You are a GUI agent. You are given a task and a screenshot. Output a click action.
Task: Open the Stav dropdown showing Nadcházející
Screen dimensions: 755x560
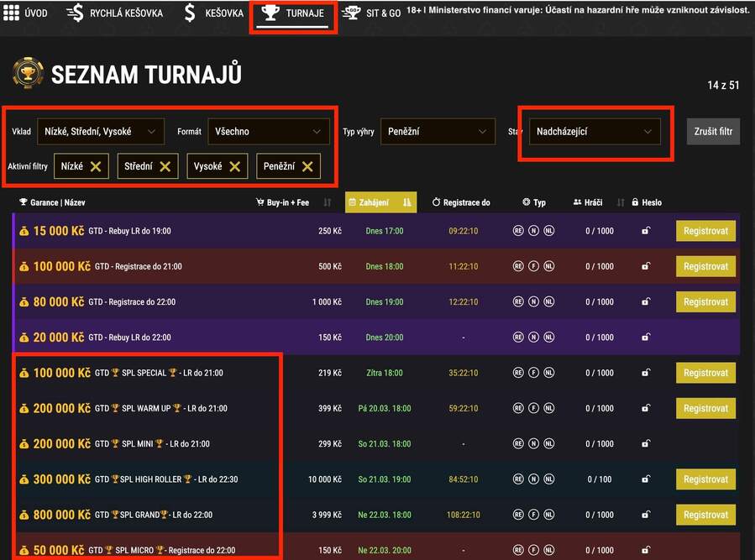[x=595, y=131]
